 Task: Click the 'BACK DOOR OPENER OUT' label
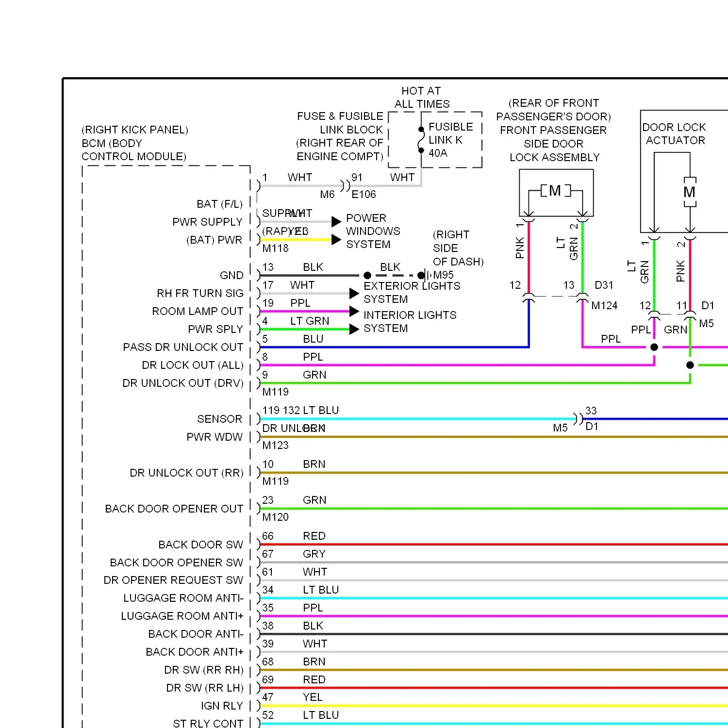(x=174, y=509)
